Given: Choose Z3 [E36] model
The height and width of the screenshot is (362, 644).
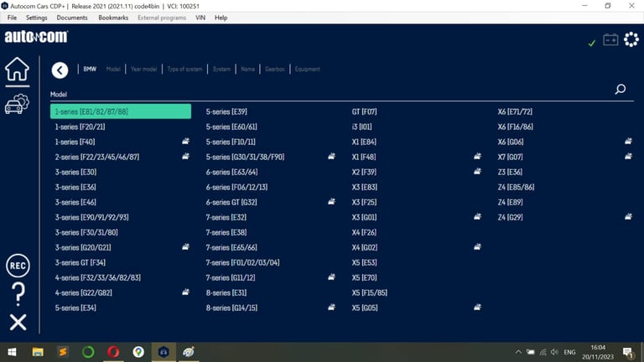Looking at the screenshot, I should (510, 172).
